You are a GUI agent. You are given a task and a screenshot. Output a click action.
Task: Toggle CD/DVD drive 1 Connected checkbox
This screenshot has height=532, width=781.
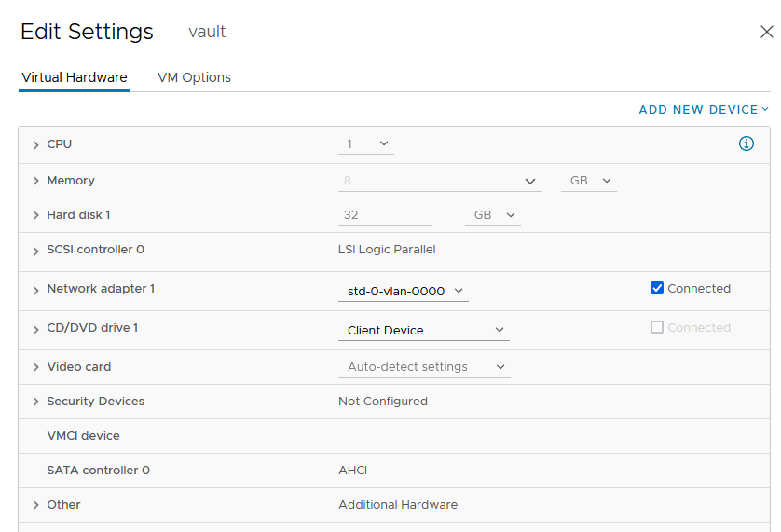657,327
